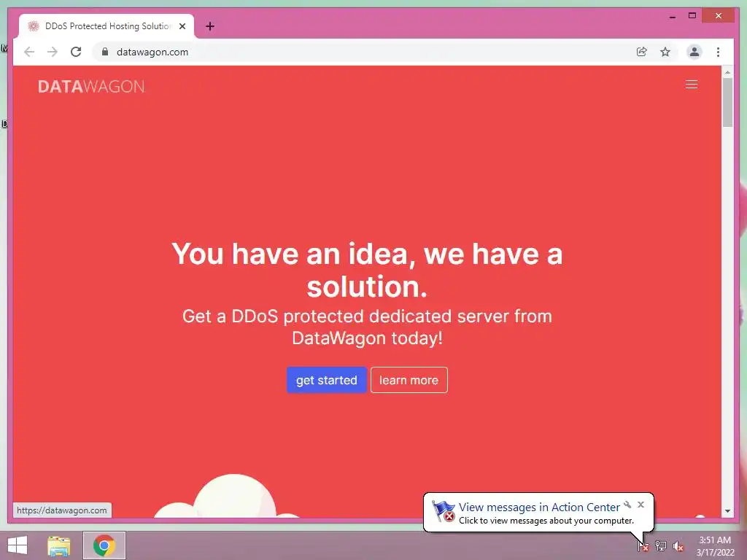Go back to previous page

click(x=29, y=52)
